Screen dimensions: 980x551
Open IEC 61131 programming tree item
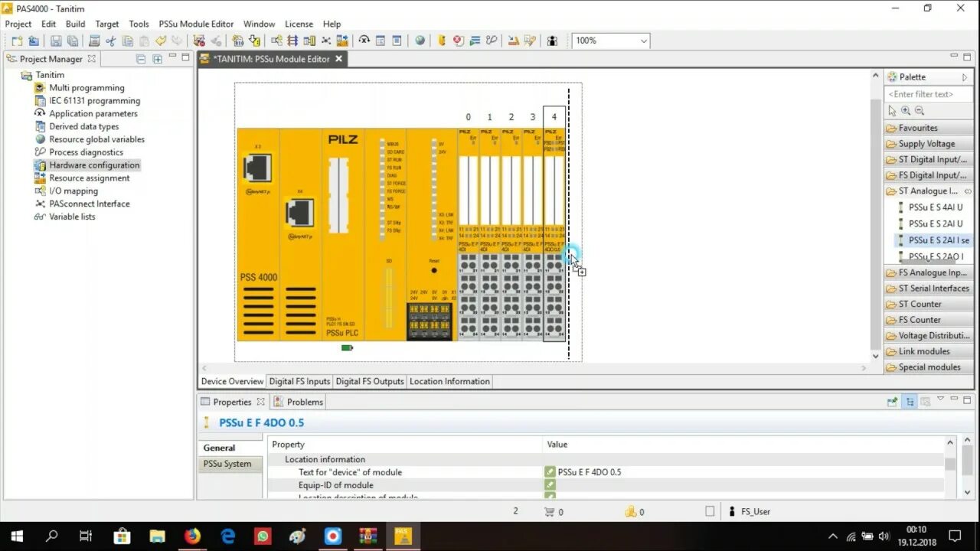94,101
